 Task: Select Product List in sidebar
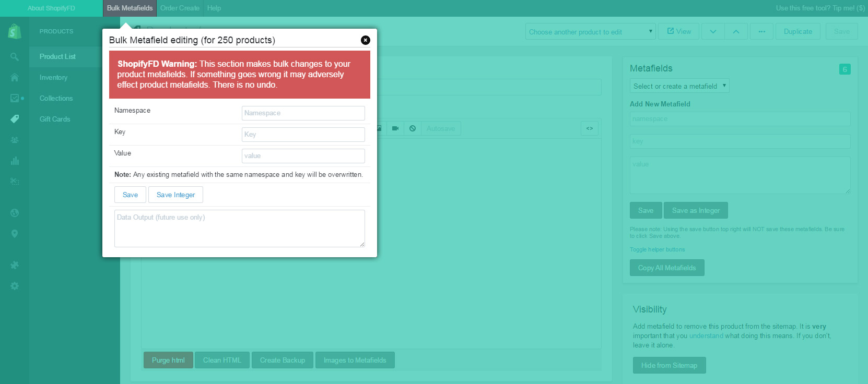click(57, 56)
